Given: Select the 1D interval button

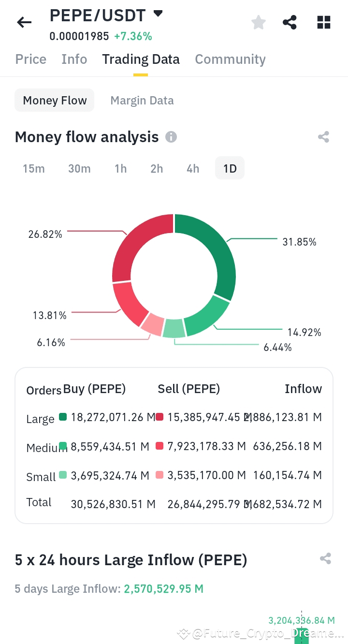Looking at the screenshot, I should coord(230,169).
